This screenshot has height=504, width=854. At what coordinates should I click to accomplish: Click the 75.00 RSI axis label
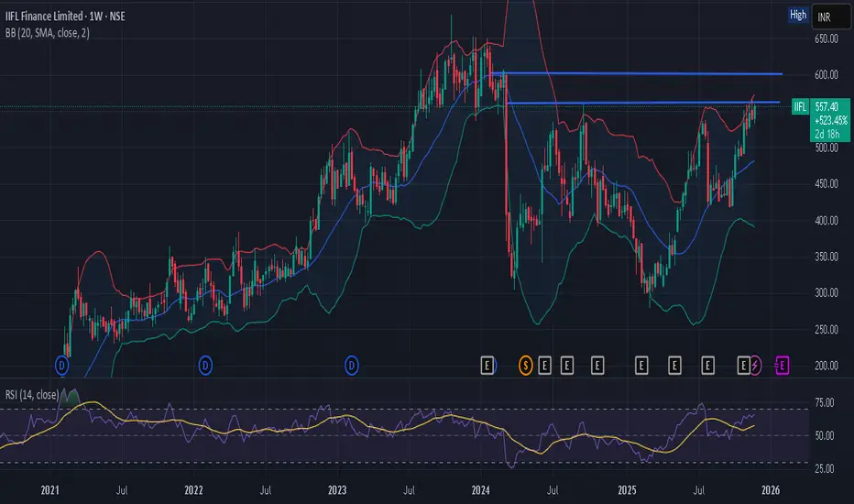pyautogui.click(x=824, y=402)
